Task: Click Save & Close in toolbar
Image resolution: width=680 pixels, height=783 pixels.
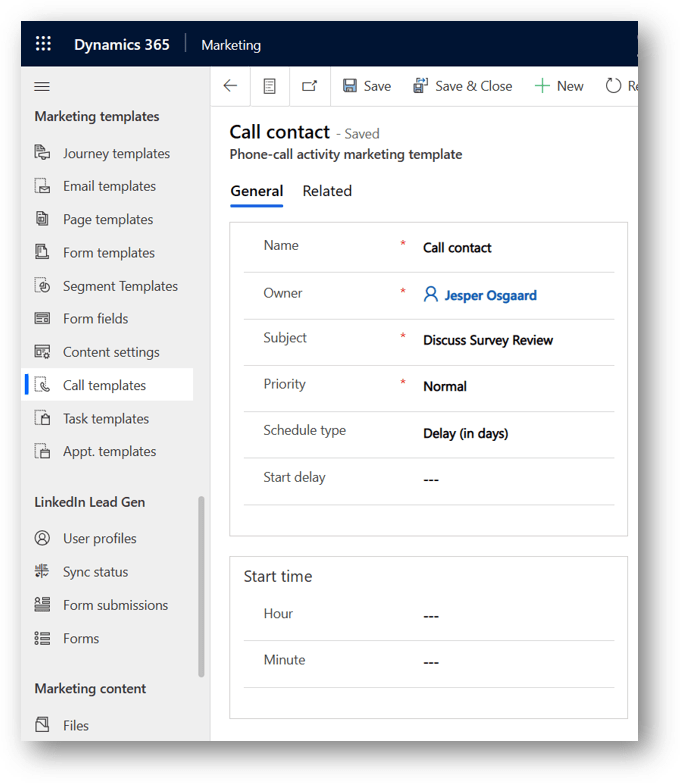Action: (x=462, y=86)
